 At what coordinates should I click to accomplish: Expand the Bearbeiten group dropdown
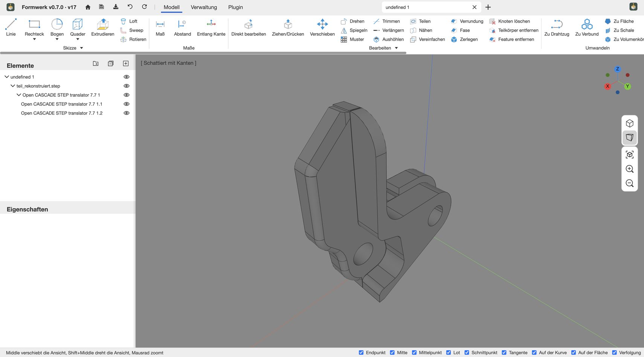point(396,48)
